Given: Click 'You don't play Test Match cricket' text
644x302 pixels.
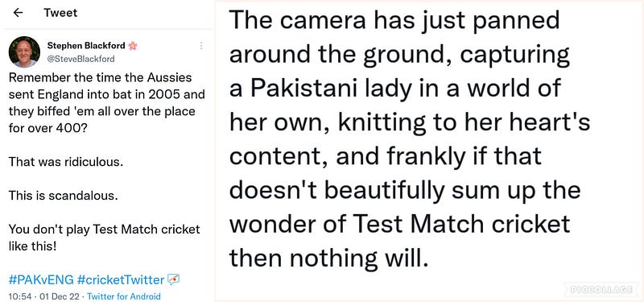Looking at the screenshot, I should [x=105, y=230].
